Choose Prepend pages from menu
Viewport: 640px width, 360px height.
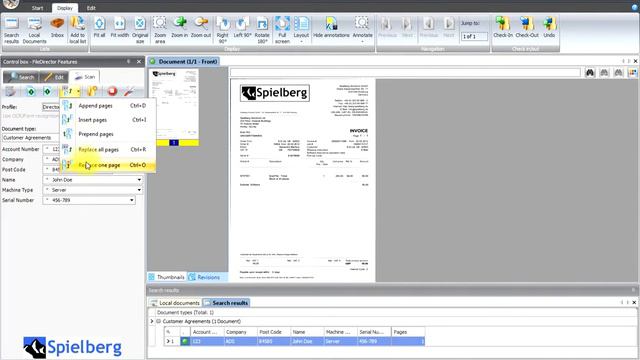(x=108, y=134)
